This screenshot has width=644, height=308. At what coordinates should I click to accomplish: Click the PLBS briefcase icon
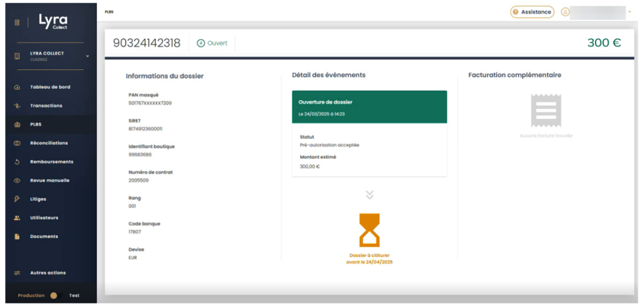(17, 125)
